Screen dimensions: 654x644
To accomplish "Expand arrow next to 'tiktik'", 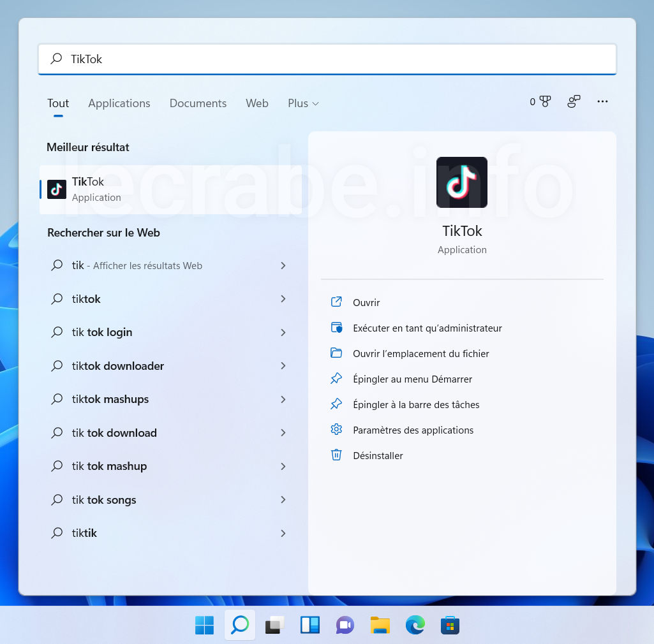I will point(283,533).
